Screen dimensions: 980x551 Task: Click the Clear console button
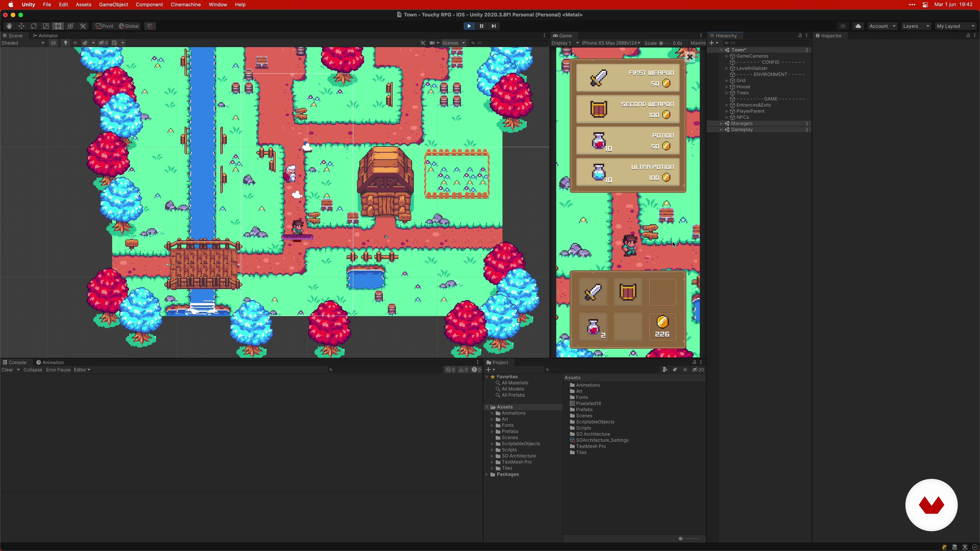(x=7, y=370)
